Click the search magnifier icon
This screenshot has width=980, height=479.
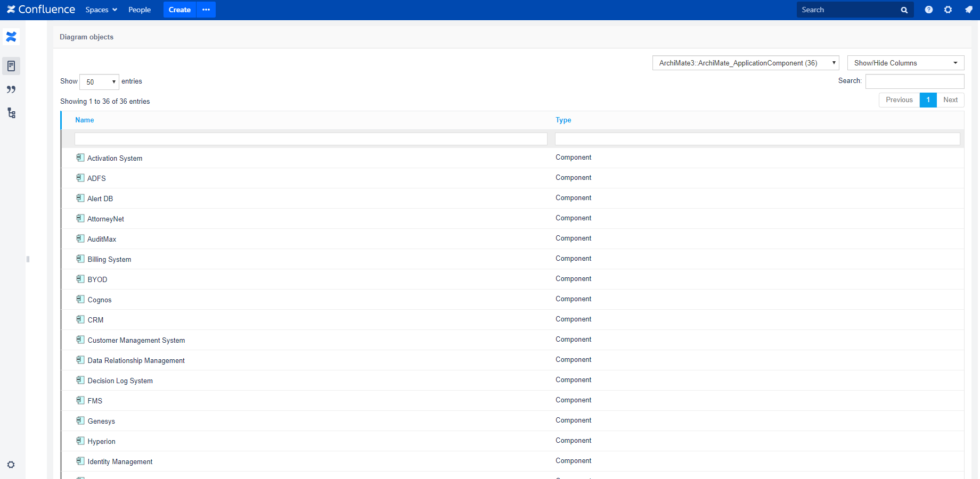point(904,10)
